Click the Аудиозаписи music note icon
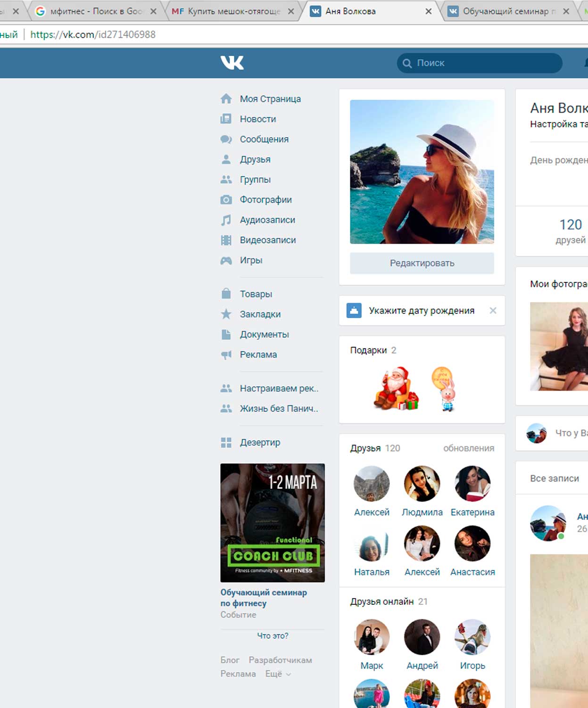This screenshot has height=708, width=588. pos(226,220)
